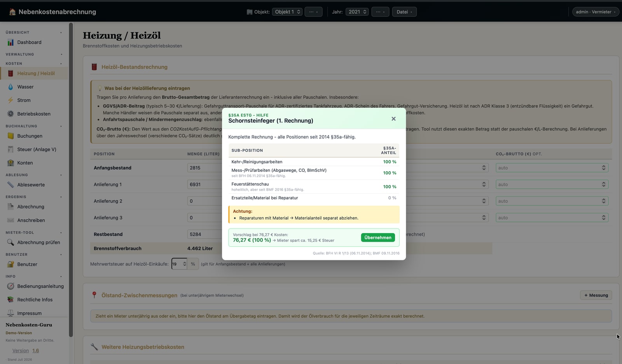The image size is (622, 364).
Task: Click the Abrechnung prüfen magnifier icon
Action: [10, 242]
